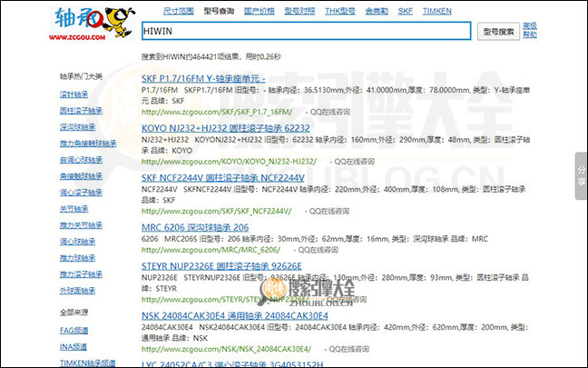588x368 pixels.
Task: Click the green SKF_P1.7_16FM URL
Action: coord(217,112)
